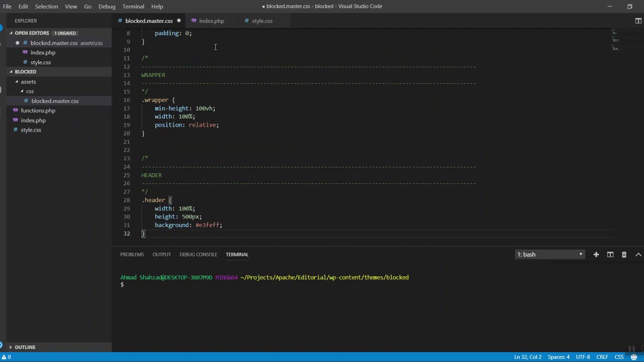Change file encoding via UTF-8
Image resolution: width=644 pixels, height=362 pixels.
[x=583, y=357]
